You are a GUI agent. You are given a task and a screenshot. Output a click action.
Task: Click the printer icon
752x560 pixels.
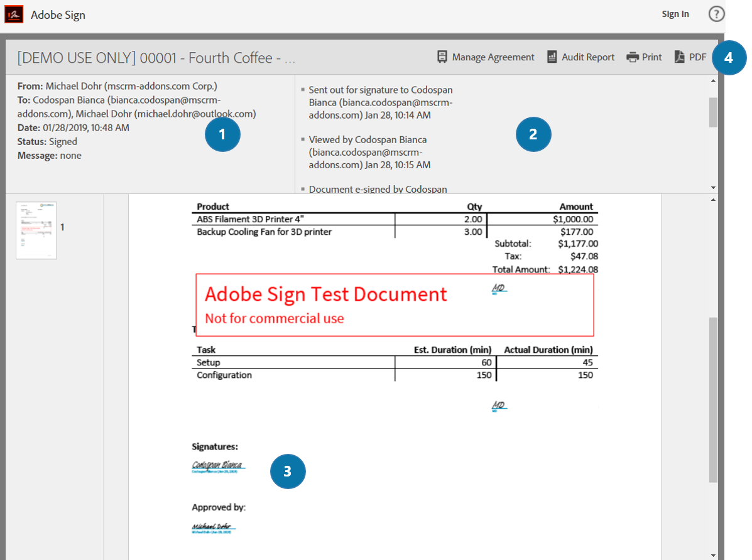coord(633,57)
